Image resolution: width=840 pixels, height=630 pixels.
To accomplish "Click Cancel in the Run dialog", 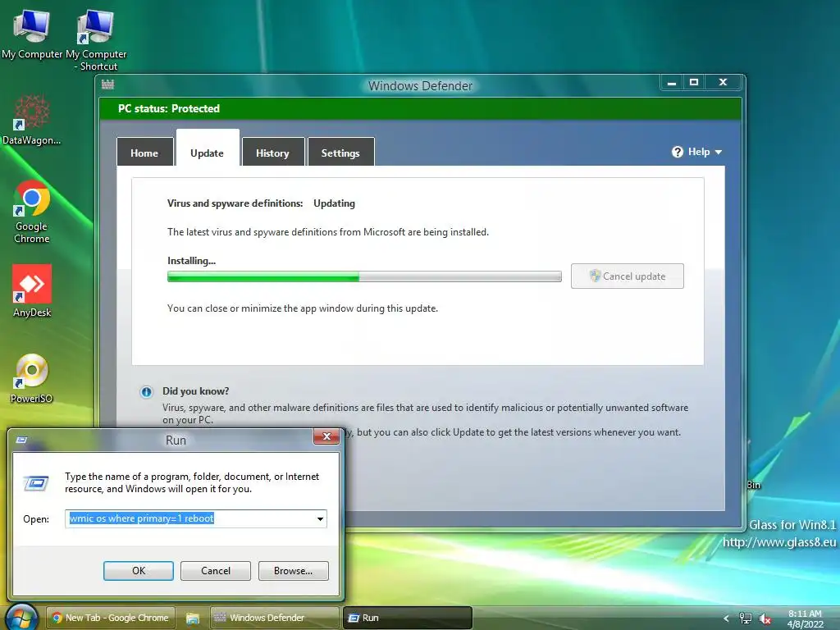I will pos(216,571).
